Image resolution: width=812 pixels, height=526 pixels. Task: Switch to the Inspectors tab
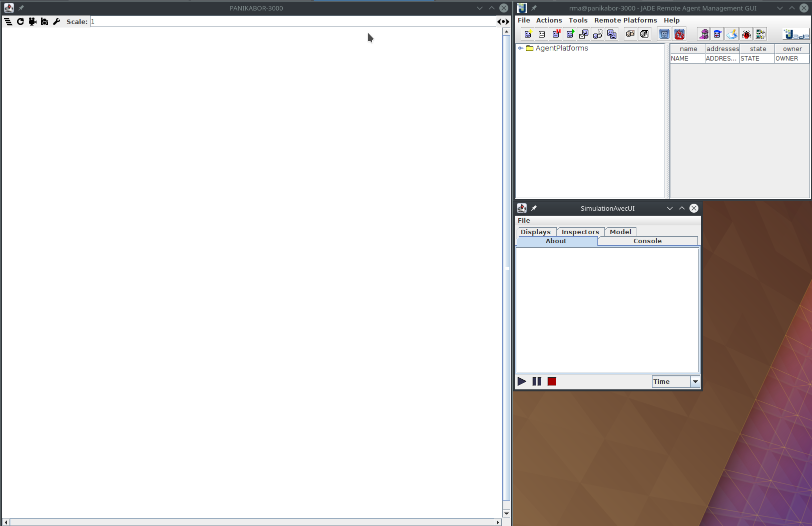(580, 232)
